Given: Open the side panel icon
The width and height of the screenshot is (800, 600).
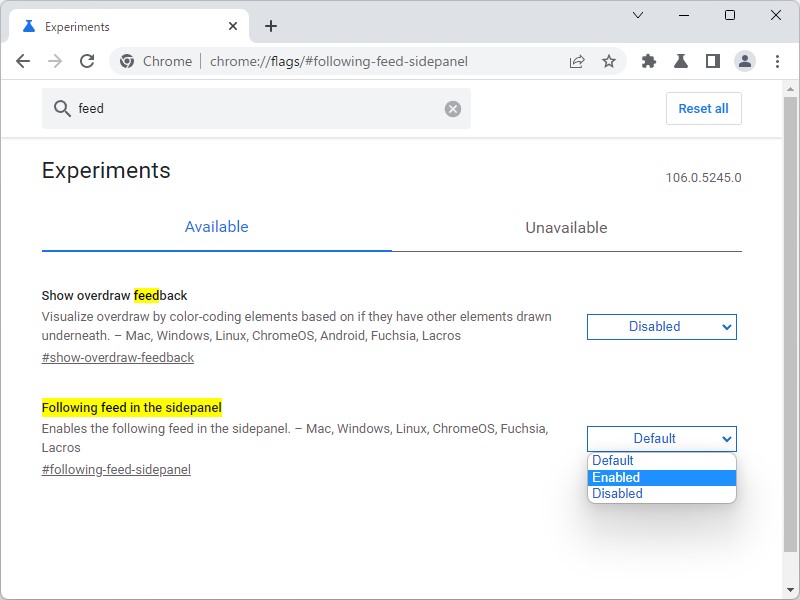Looking at the screenshot, I should tap(713, 61).
